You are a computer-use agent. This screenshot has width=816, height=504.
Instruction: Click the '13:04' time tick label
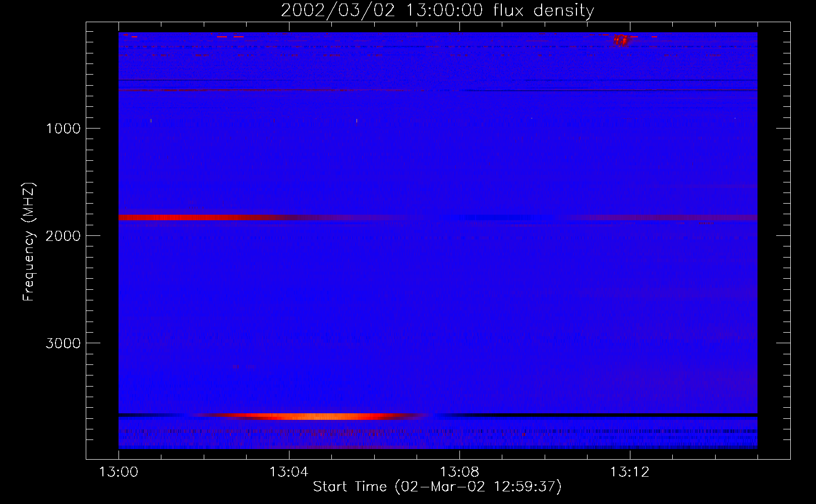click(x=288, y=472)
